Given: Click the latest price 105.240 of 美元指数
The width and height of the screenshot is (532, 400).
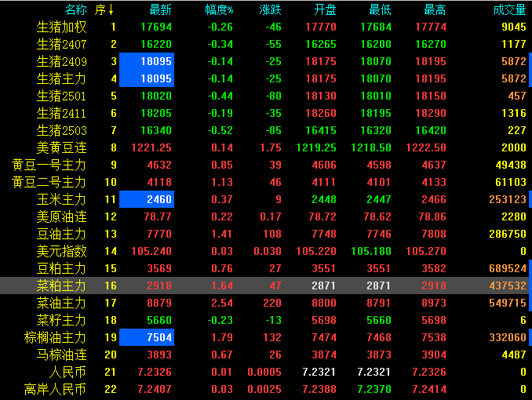Looking at the screenshot, I should pyautogui.click(x=151, y=252).
